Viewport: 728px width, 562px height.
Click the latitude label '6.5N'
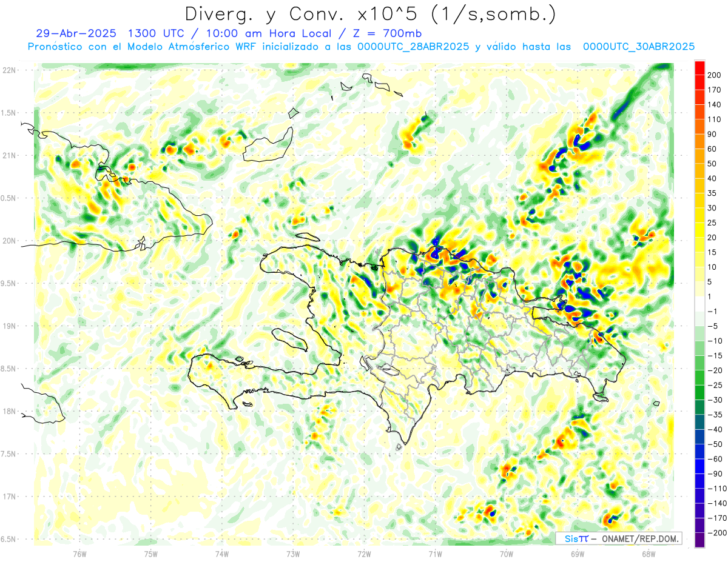8,539
